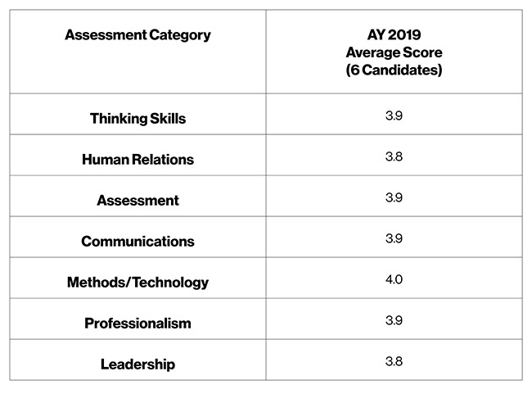Click the Assessment row score of 3.9
This screenshot has width=532, height=394.
point(394,197)
